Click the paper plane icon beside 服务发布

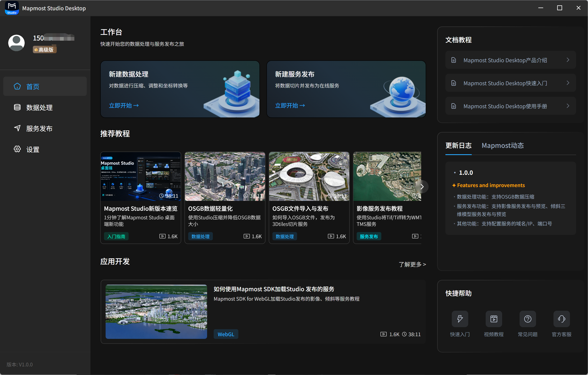tap(17, 128)
